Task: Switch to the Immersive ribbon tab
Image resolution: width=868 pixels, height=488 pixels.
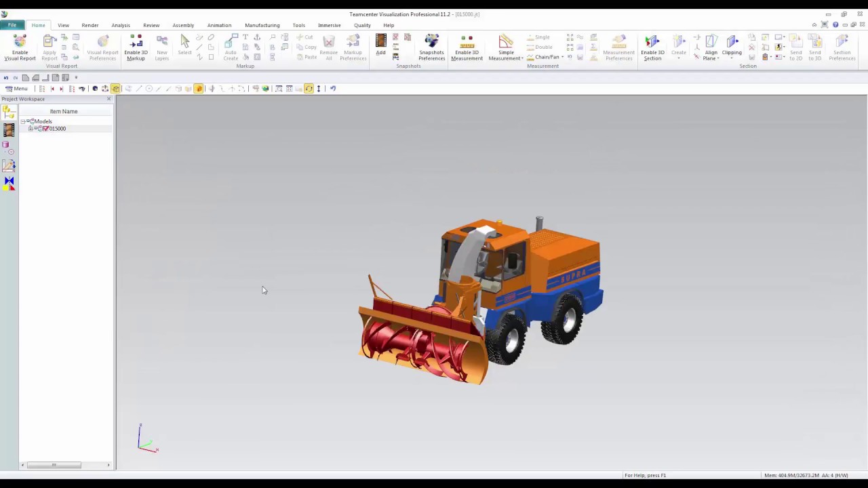Action: tap(330, 25)
